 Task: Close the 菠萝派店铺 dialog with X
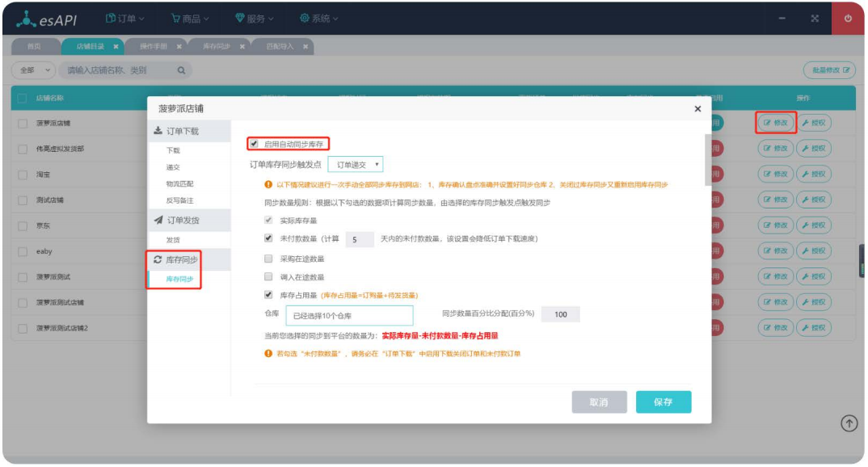point(697,108)
